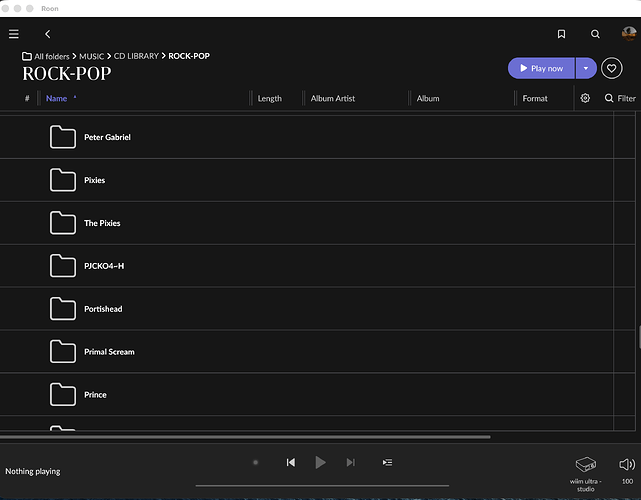The width and height of the screenshot is (641, 500).
Task: Open the Primal Scream folder icon
Action: click(x=63, y=352)
